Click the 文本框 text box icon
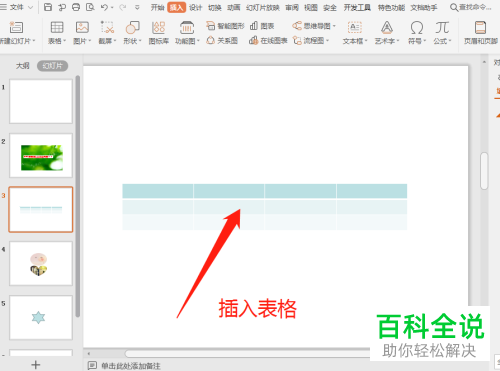This screenshot has height=371, width=500. pos(355,27)
